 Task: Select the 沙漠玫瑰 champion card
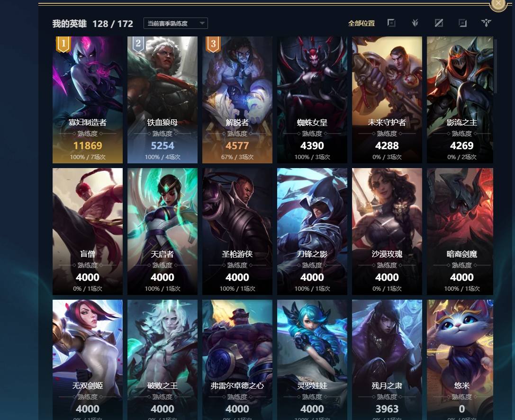click(387, 232)
